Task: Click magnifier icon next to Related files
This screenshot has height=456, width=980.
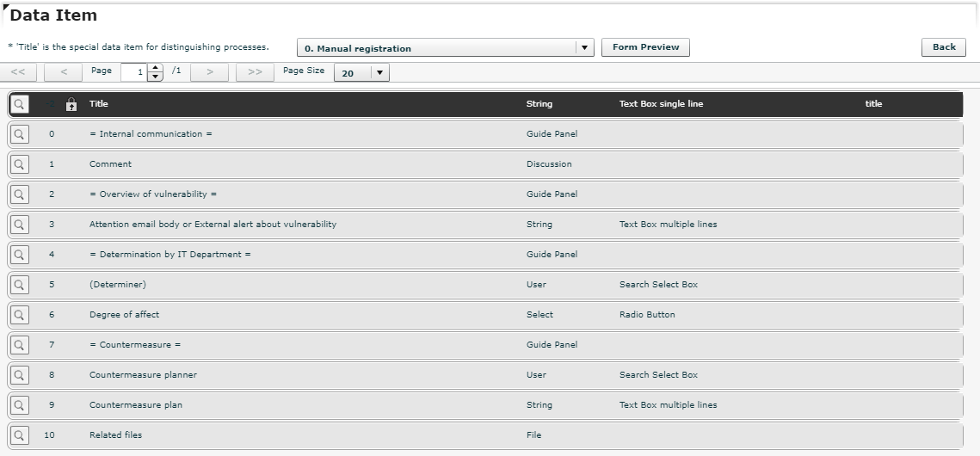Action: pos(19,435)
